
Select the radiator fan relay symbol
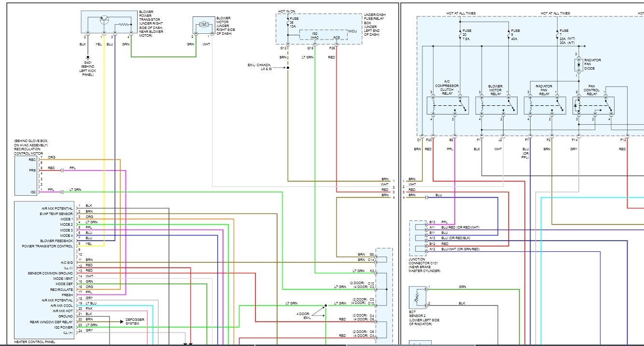(545, 105)
